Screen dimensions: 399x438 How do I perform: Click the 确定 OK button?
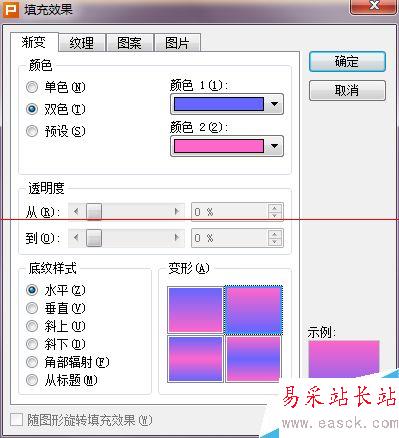[x=347, y=62]
